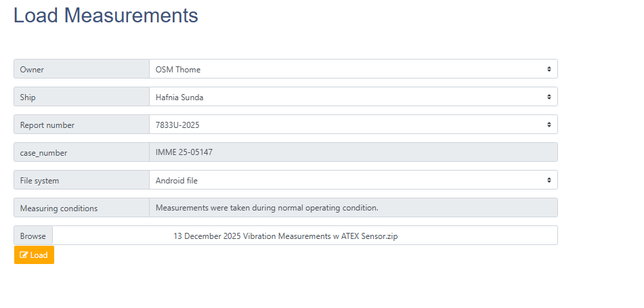This screenshot has width=644, height=308.
Task: Click the Load Measurements page heading
Action: 106,16
